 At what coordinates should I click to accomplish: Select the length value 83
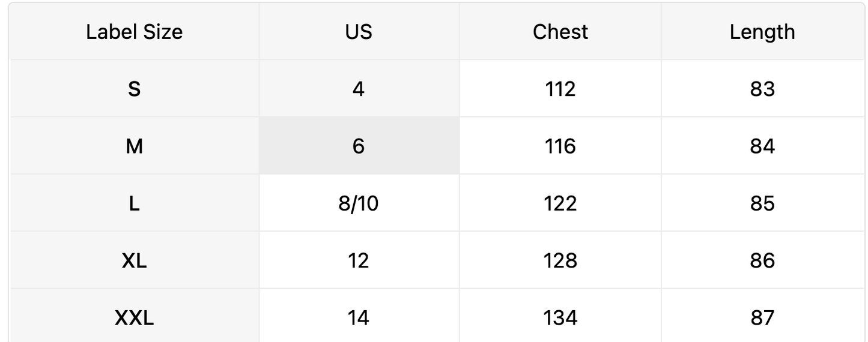point(762,89)
